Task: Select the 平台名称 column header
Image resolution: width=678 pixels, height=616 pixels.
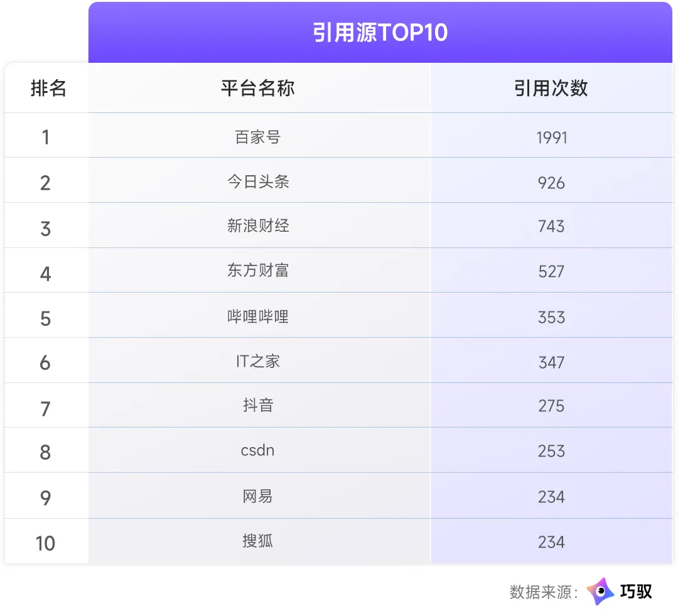Action: [x=258, y=89]
